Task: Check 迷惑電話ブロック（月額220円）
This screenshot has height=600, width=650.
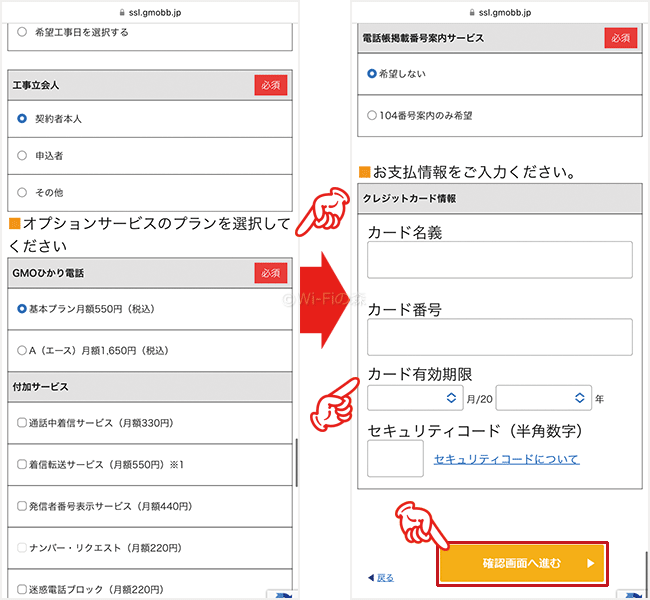Action: coord(22,589)
